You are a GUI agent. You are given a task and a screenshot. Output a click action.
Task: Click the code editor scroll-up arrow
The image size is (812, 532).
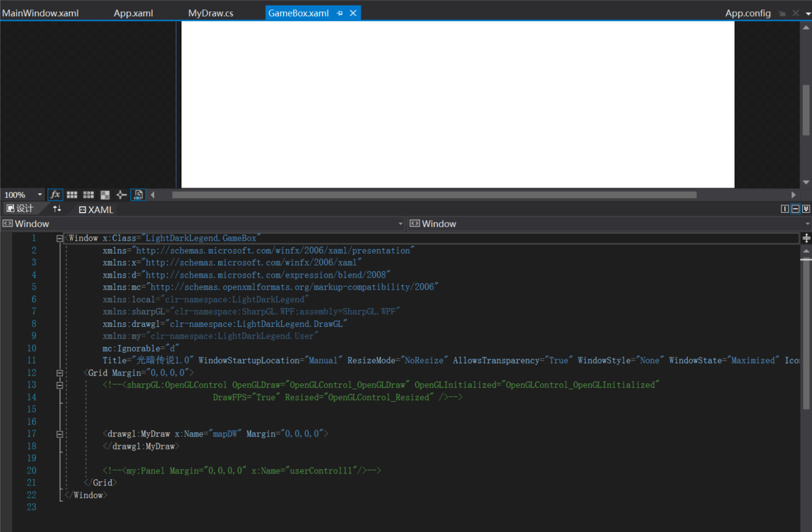[806, 251]
